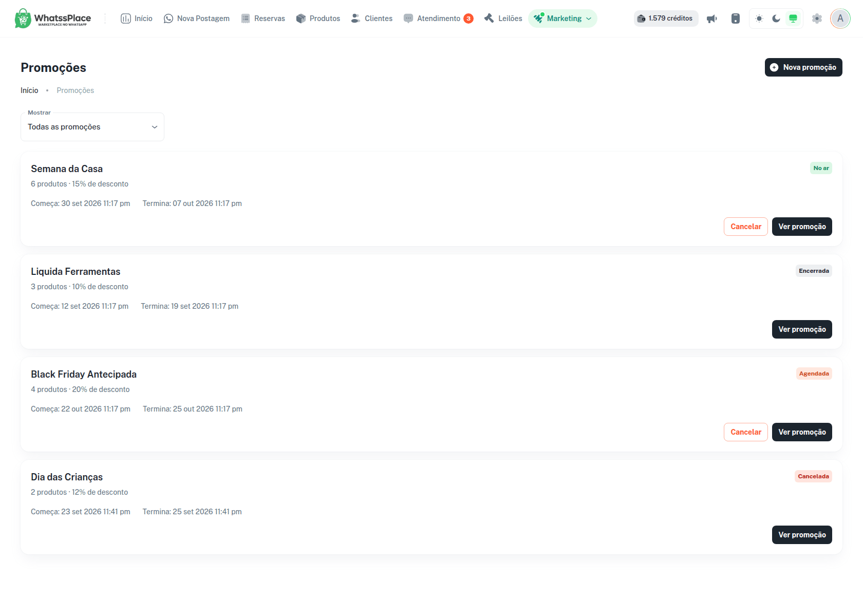This screenshot has width=863, height=616.
Task: Cancel the Semana da Casa promotion
Action: click(746, 227)
